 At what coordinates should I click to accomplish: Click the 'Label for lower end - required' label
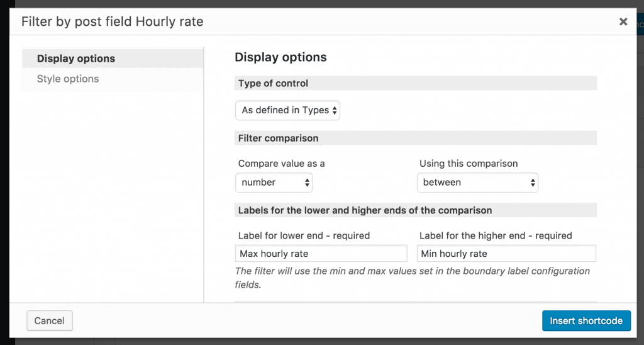click(x=304, y=235)
